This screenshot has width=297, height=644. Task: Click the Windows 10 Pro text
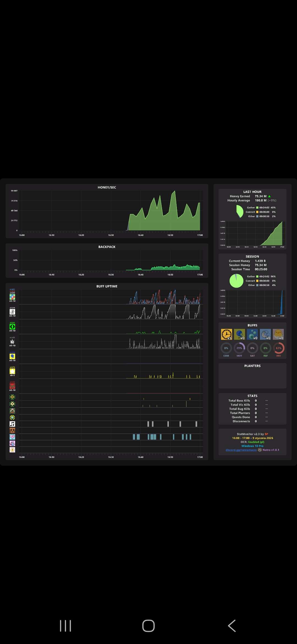click(252, 446)
